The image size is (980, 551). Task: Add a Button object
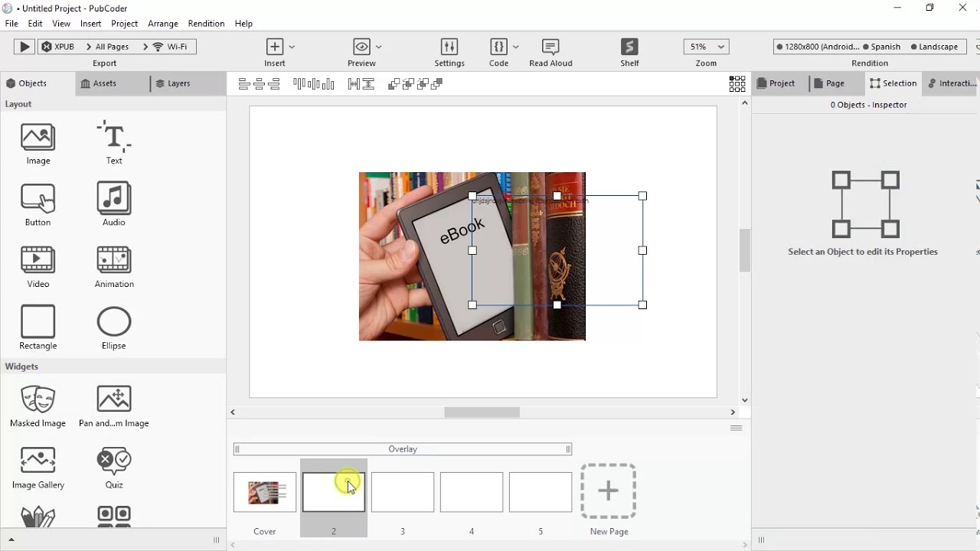(x=38, y=205)
